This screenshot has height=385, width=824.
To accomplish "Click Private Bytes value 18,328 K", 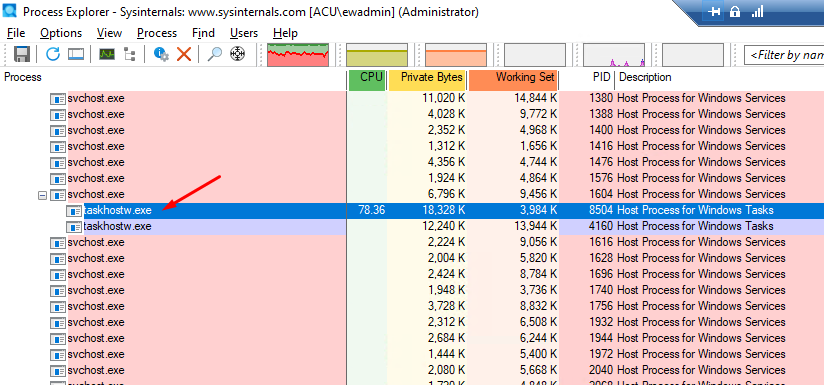I will [444, 211].
